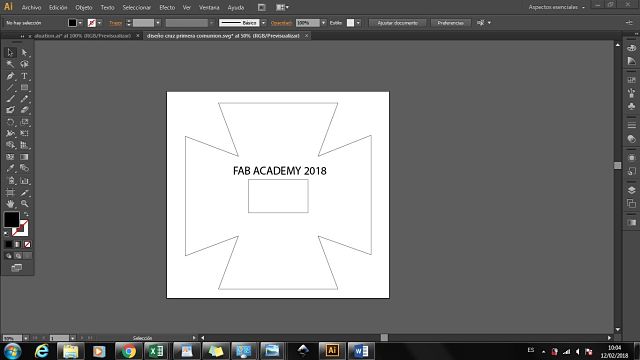Select the Paintbrush tool
The height and width of the screenshot is (360, 640).
(10, 99)
